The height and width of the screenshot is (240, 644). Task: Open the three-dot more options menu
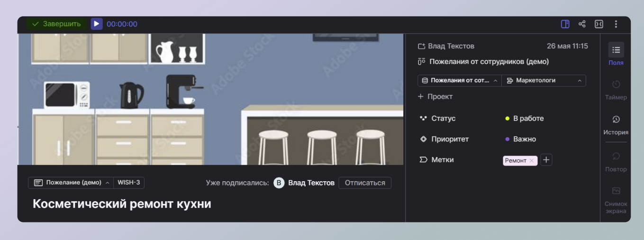[x=616, y=24]
